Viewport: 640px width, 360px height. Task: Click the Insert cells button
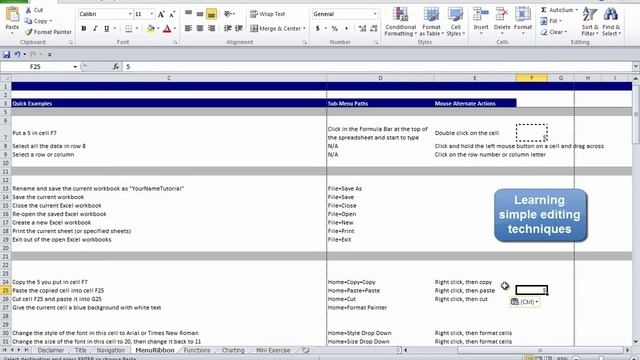click(x=481, y=20)
